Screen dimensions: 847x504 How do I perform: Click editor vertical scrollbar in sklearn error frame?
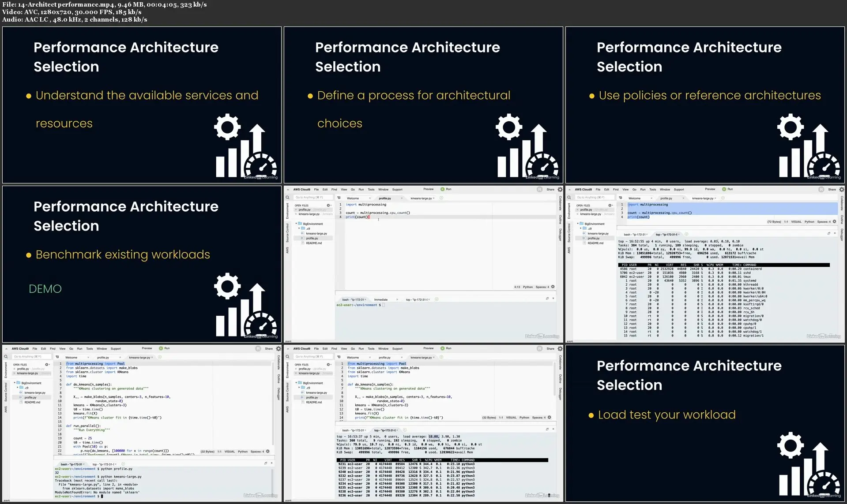point(272,403)
